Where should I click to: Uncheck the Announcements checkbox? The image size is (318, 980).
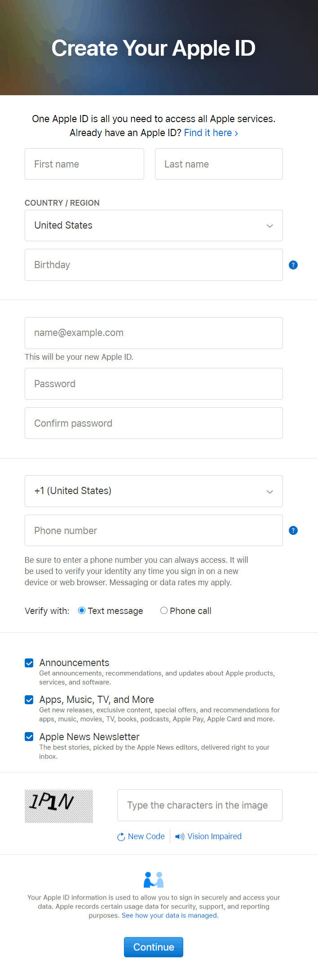(x=29, y=663)
